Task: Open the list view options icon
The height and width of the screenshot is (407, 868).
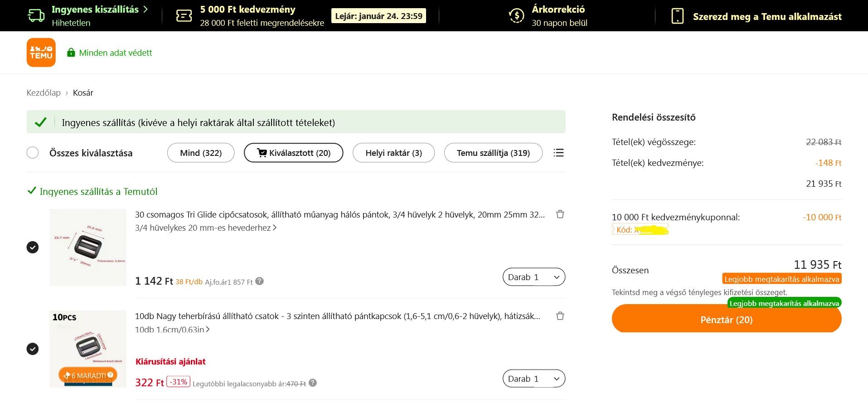Action: click(558, 153)
